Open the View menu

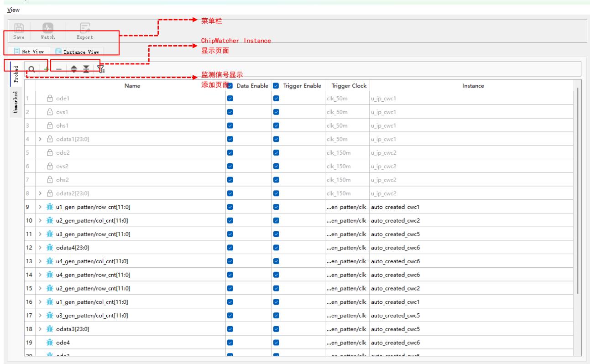13,9
